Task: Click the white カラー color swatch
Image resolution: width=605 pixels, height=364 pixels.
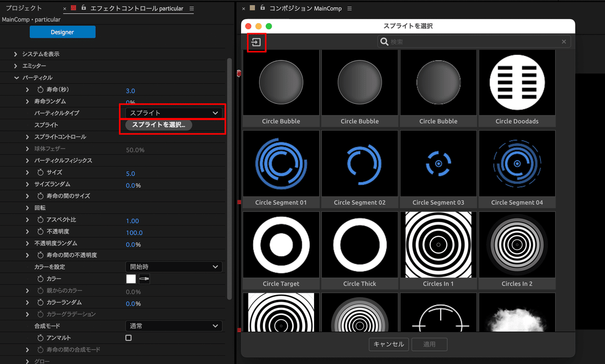Action: 132,279
